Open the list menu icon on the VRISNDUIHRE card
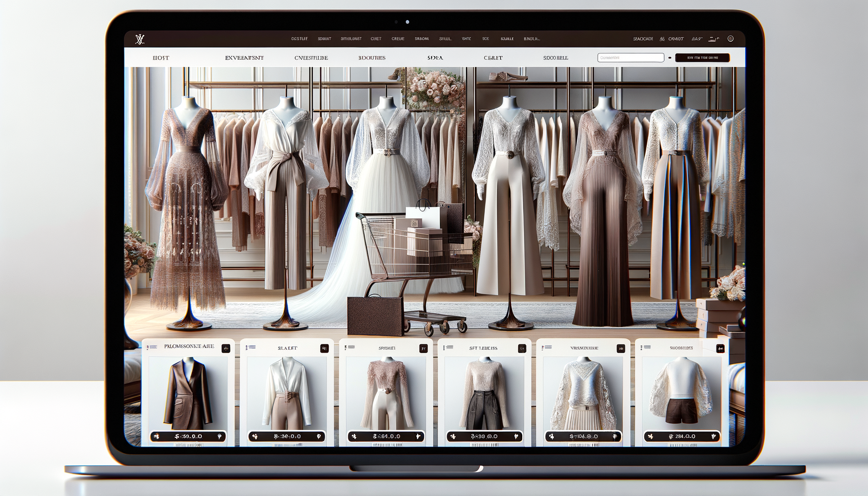 (x=547, y=347)
